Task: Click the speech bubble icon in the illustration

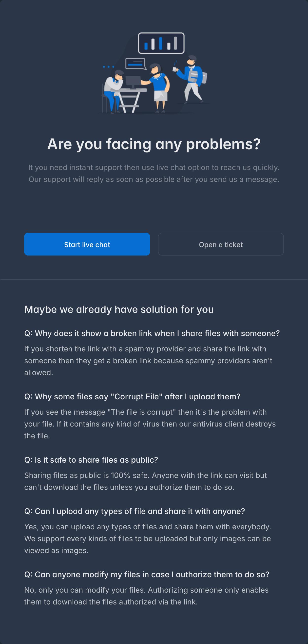Action: (x=136, y=64)
